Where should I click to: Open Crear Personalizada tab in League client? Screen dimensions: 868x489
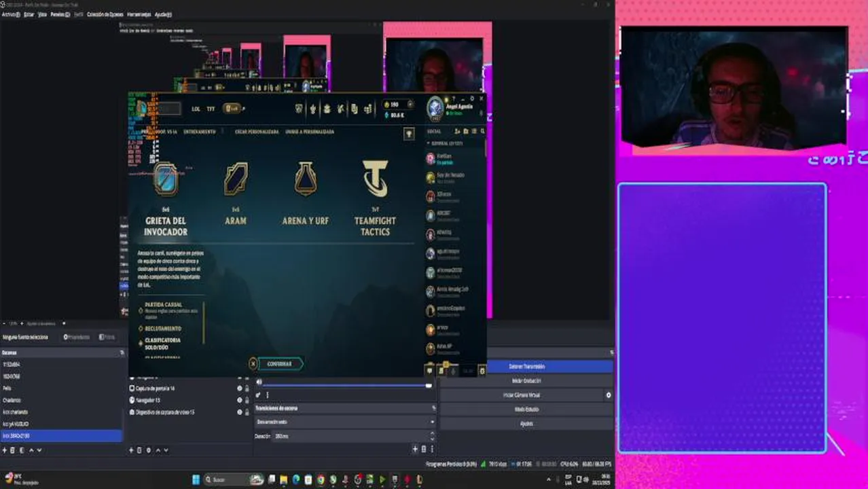coord(257,132)
